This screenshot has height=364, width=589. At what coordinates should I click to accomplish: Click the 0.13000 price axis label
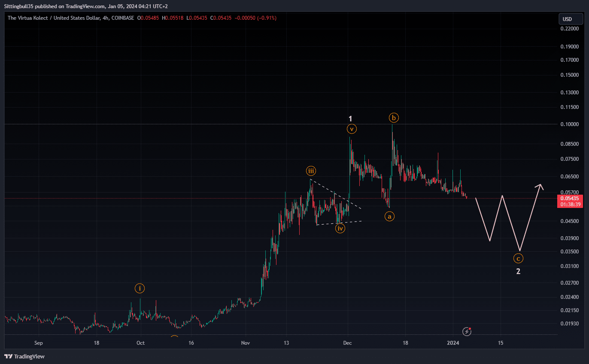click(570, 93)
